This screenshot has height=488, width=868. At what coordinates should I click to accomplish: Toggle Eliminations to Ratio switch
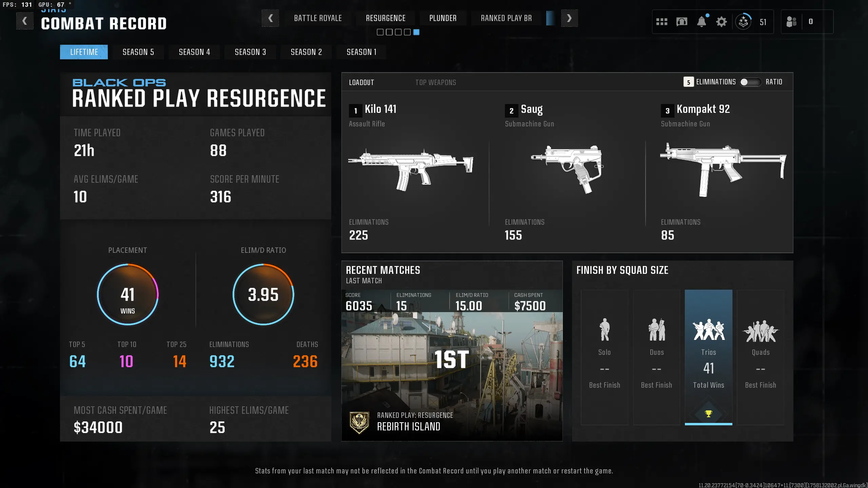(x=750, y=82)
